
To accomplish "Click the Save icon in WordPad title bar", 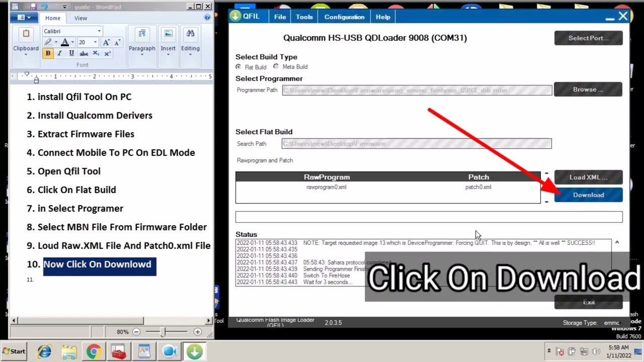I will tap(33, 7).
